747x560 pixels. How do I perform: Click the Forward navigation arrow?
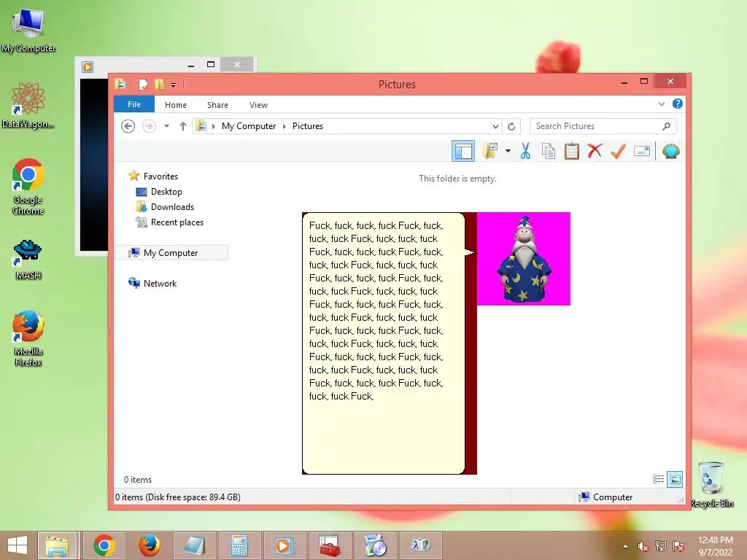(x=149, y=126)
